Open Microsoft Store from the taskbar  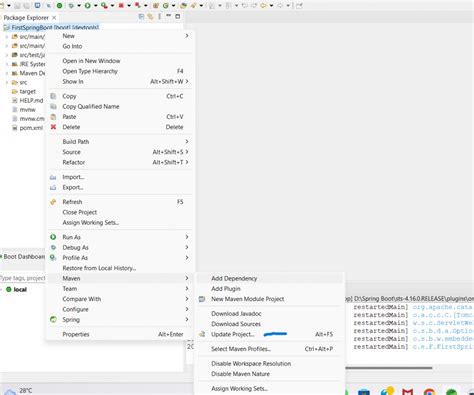[364, 392]
